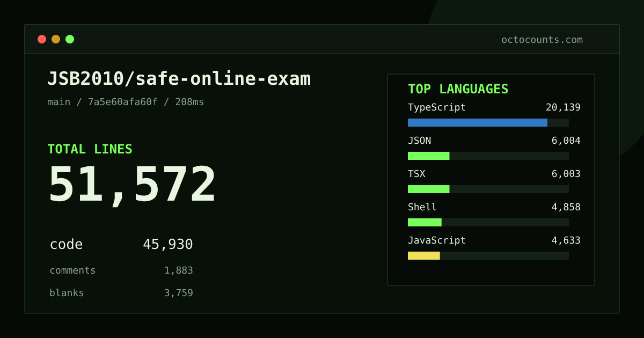
Task: Click the green TSX progress bar
Action: coord(428,189)
